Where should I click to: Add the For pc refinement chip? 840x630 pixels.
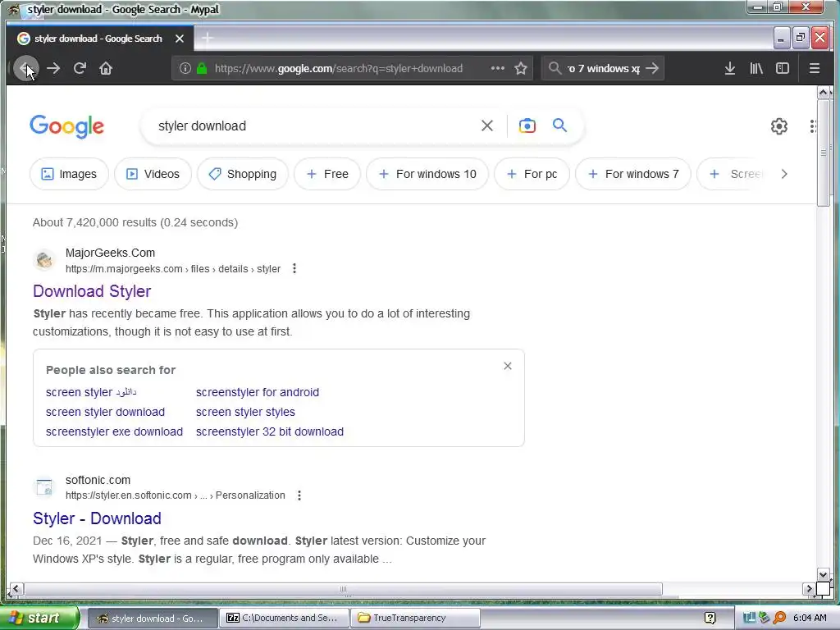pyautogui.click(x=532, y=174)
